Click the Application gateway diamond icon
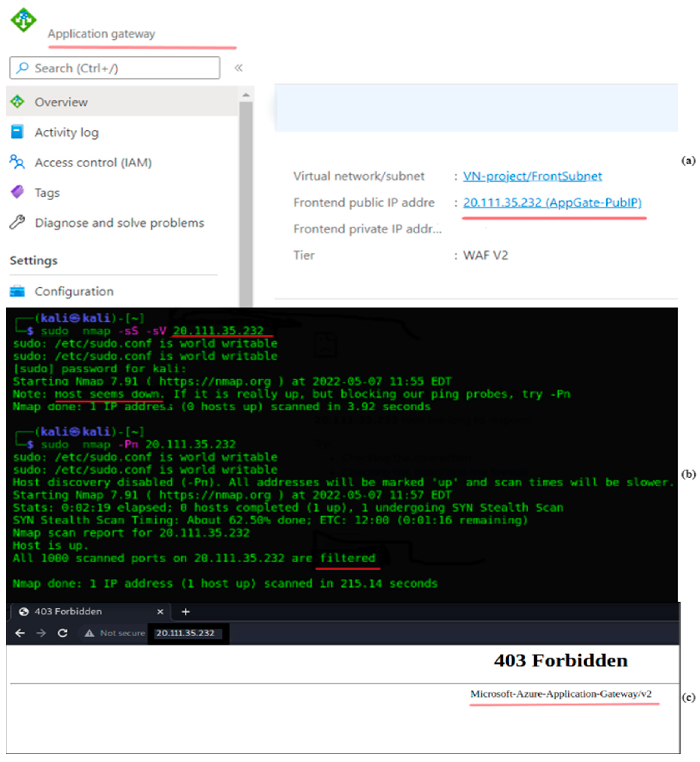 pyautogui.click(x=23, y=20)
